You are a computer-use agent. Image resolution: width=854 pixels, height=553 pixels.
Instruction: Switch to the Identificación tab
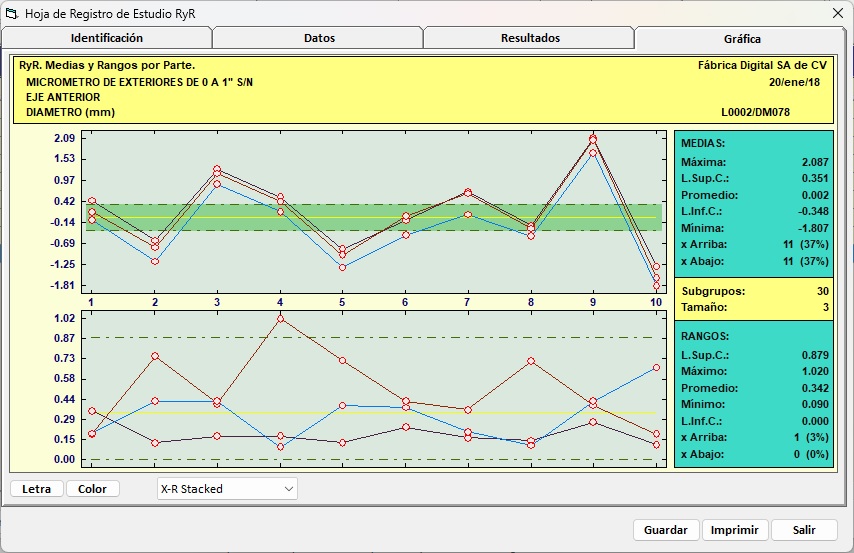pos(106,38)
